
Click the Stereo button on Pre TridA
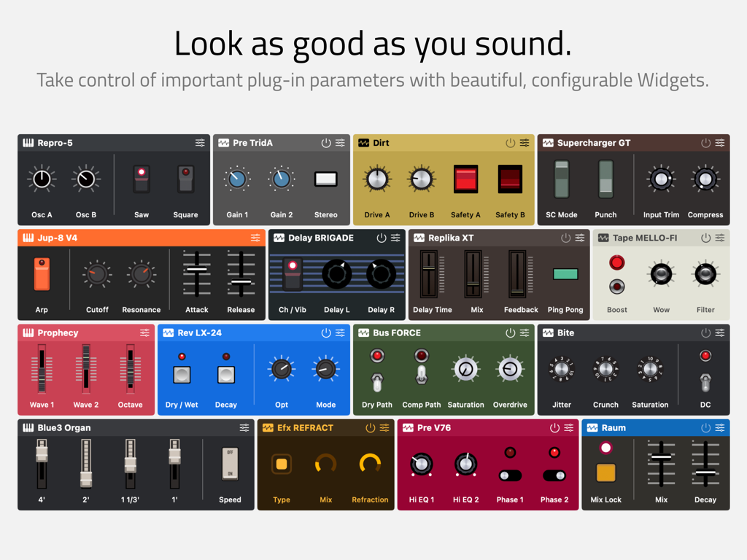(x=325, y=179)
